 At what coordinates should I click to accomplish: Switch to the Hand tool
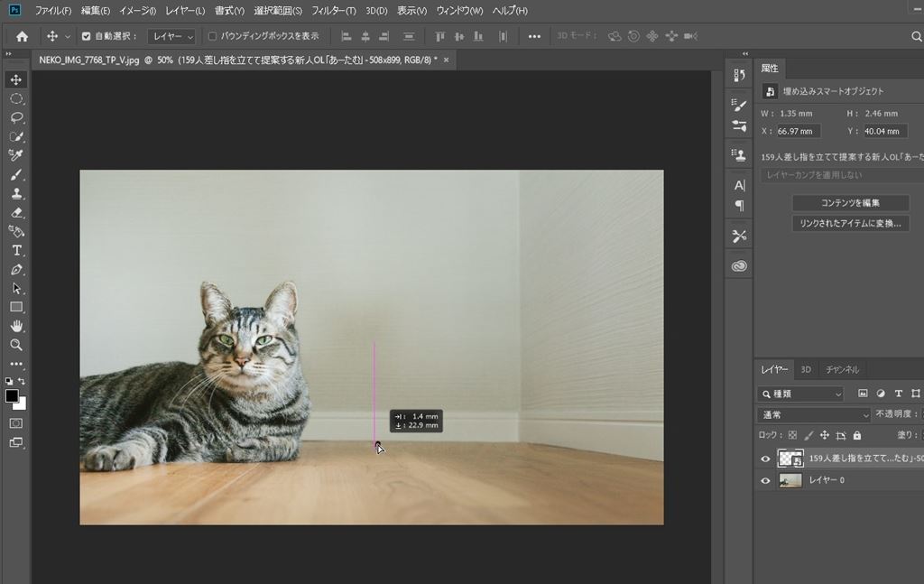point(16,326)
